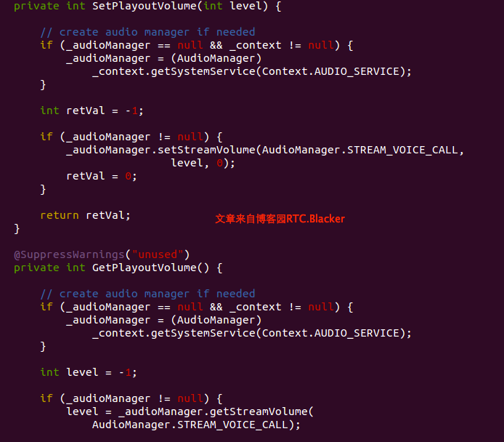The image size is (504, 442).
Task: Click the SetPlayoutVolume method name
Action: pyautogui.click(x=145, y=6)
